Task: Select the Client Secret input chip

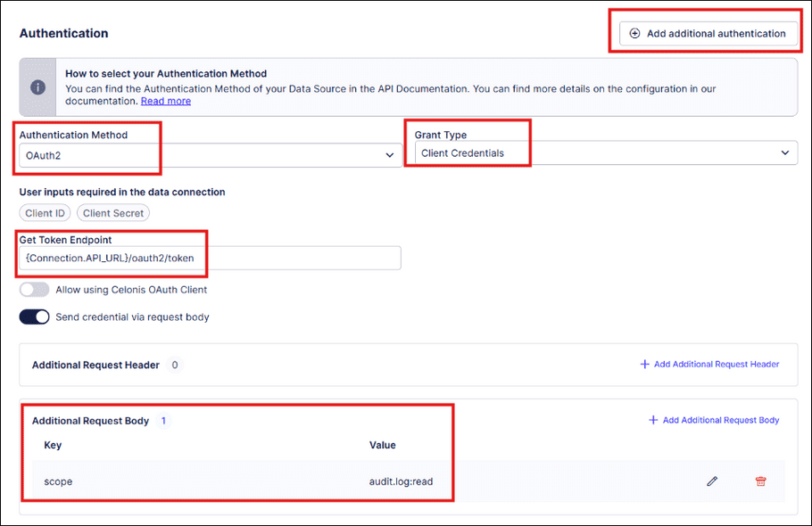Action: click(x=112, y=212)
